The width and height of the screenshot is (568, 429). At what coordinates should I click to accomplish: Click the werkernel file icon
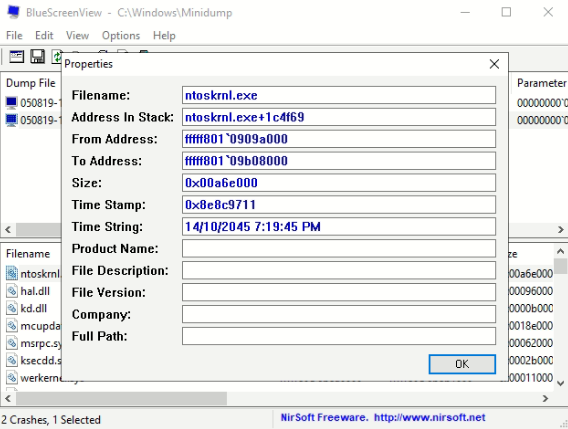click(x=12, y=378)
